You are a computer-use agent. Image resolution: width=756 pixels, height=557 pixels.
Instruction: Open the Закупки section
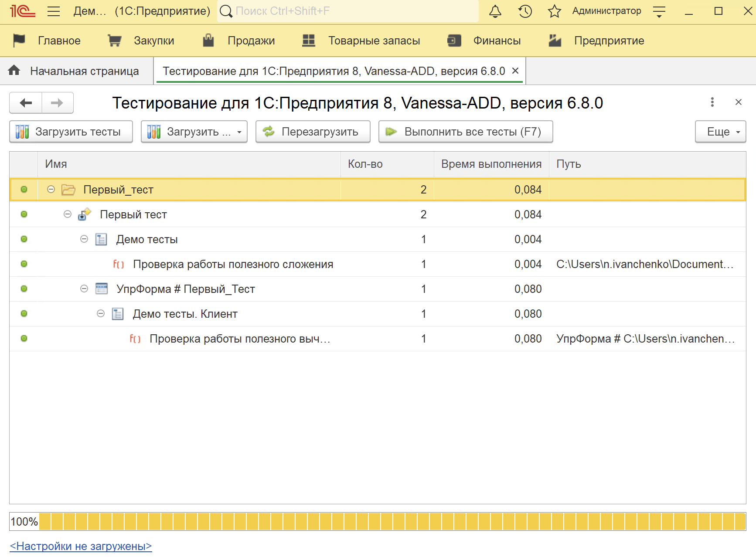141,41
